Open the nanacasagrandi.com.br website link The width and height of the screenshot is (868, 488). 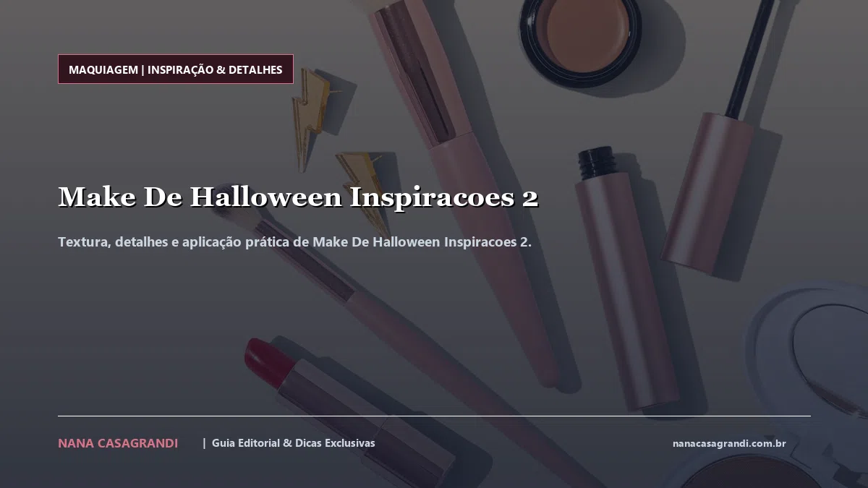tap(729, 443)
